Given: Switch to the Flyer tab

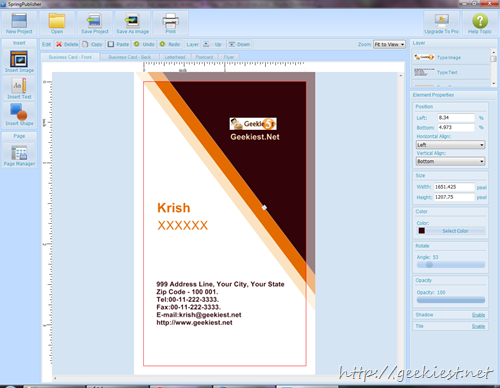Looking at the screenshot, I should tap(229, 57).
